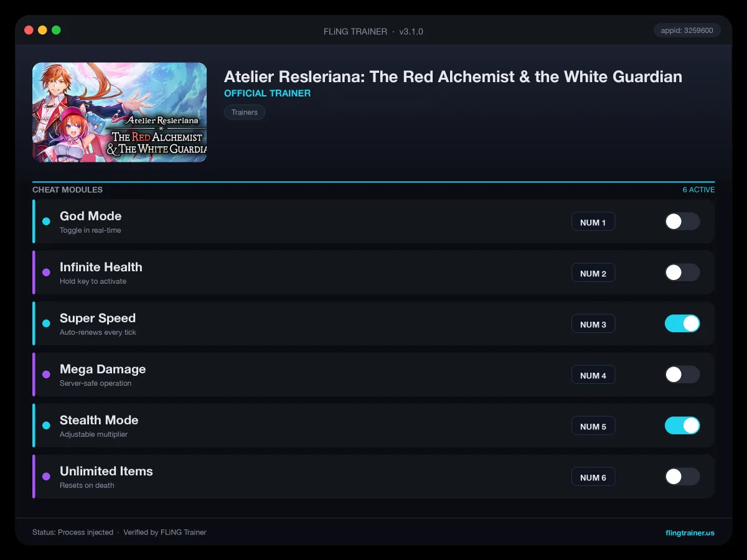
Task: Click the 'Server-safe operation' description
Action: (95, 383)
